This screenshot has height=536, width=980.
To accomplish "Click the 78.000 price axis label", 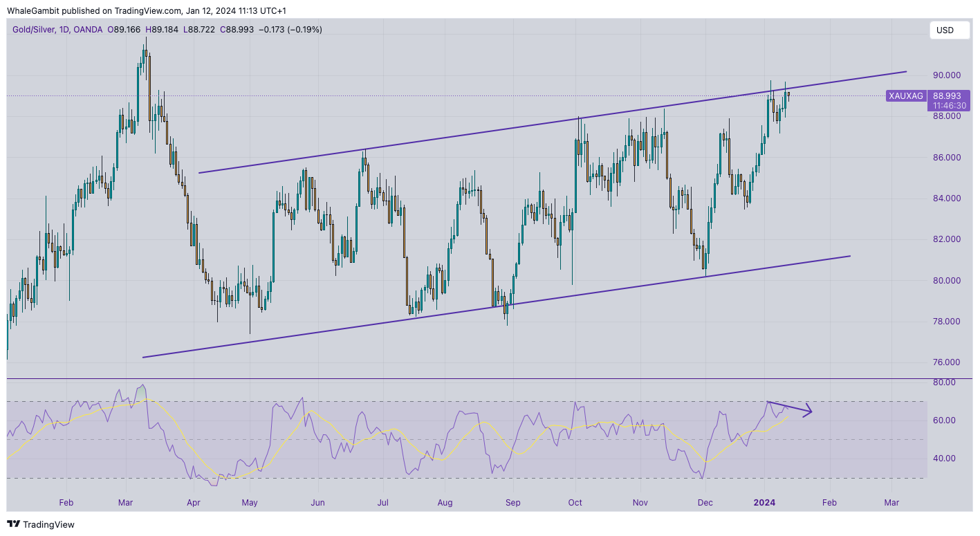I will pyautogui.click(x=946, y=322).
